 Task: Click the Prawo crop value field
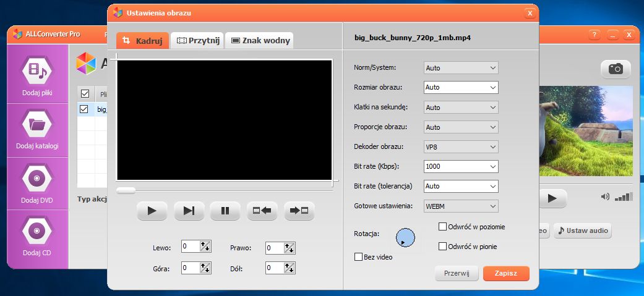click(x=275, y=248)
